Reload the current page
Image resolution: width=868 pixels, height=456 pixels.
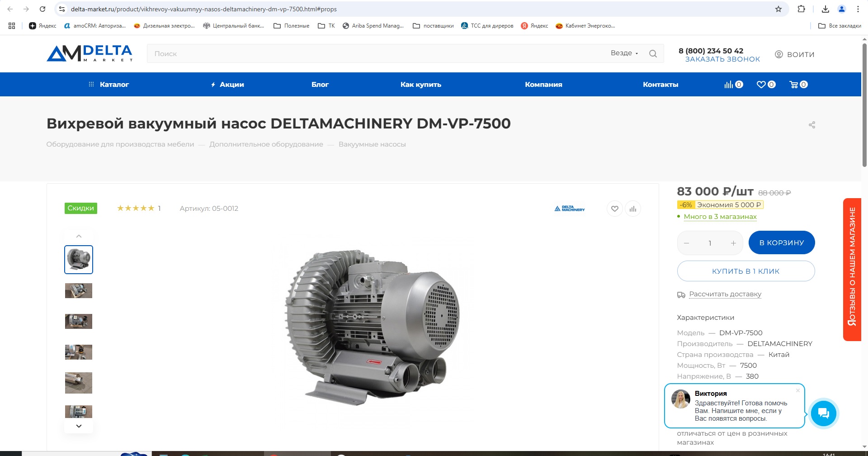[42, 9]
